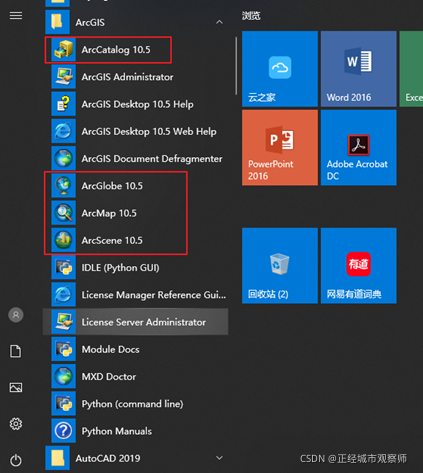Click the ArcGlobe 10.5 icon
Screen dimensions: 423x473
click(64, 186)
